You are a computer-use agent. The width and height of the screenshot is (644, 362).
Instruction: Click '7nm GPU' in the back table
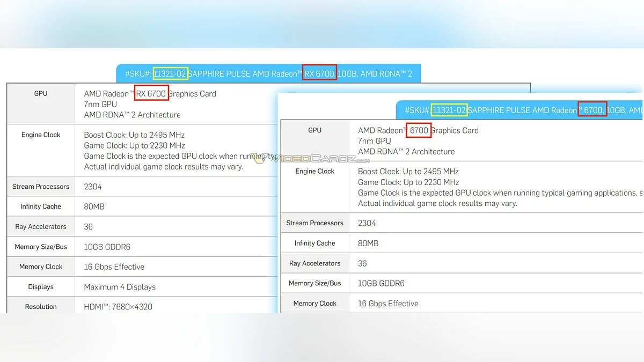(100, 104)
